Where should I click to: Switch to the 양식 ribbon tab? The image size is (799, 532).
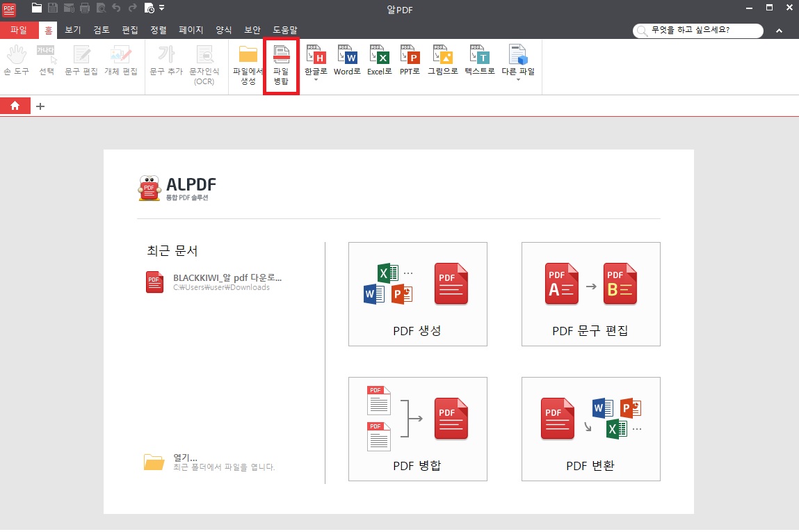[x=224, y=30]
